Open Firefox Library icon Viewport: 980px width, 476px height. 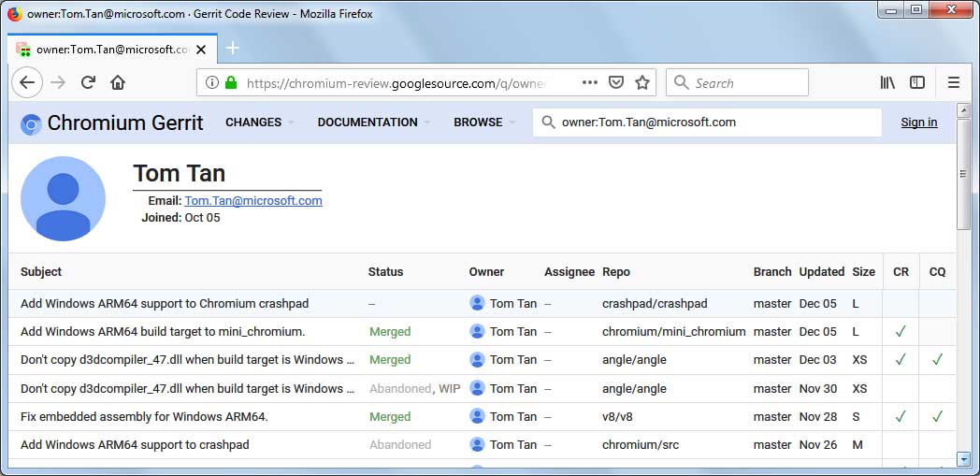pos(887,82)
